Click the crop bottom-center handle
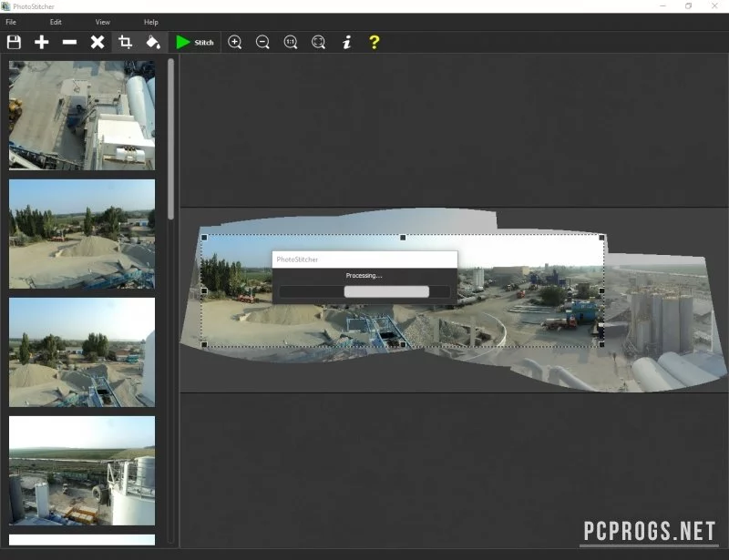This screenshot has width=729, height=560. tap(403, 344)
